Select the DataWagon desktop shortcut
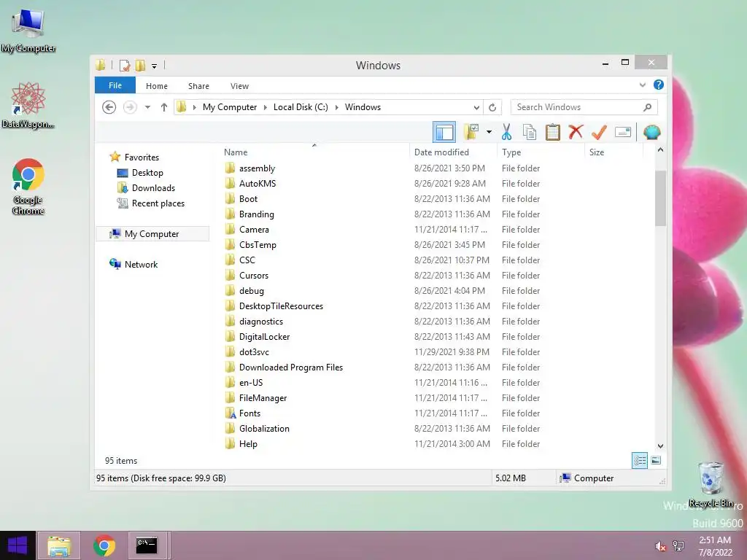Image resolution: width=747 pixels, height=560 pixels. [28, 105]
